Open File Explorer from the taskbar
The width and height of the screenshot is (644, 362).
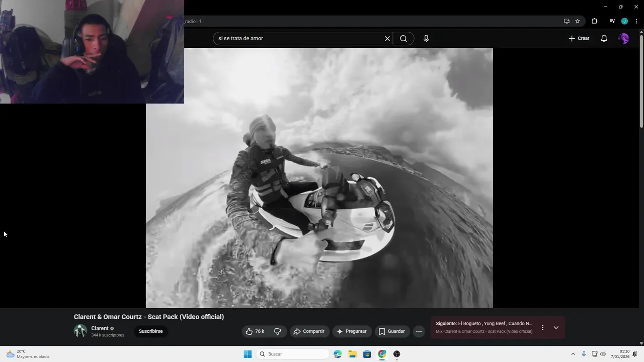click(352, 354)
